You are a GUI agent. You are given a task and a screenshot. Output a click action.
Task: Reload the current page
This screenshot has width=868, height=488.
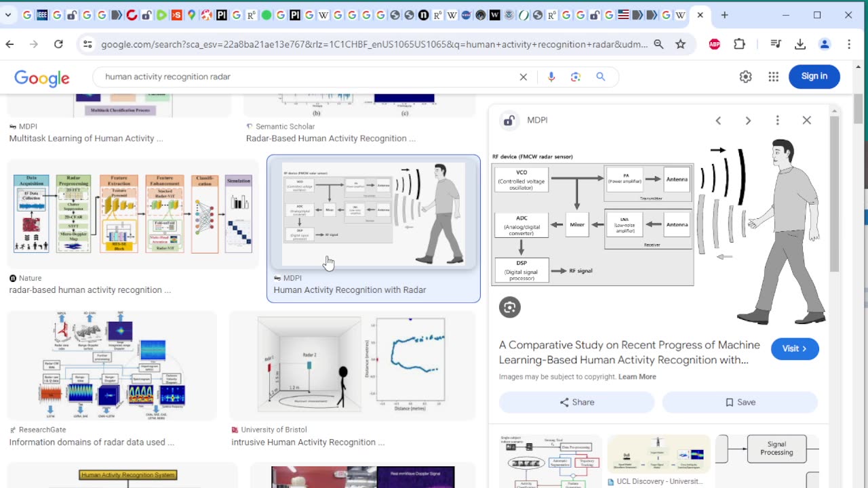[58, 44]
